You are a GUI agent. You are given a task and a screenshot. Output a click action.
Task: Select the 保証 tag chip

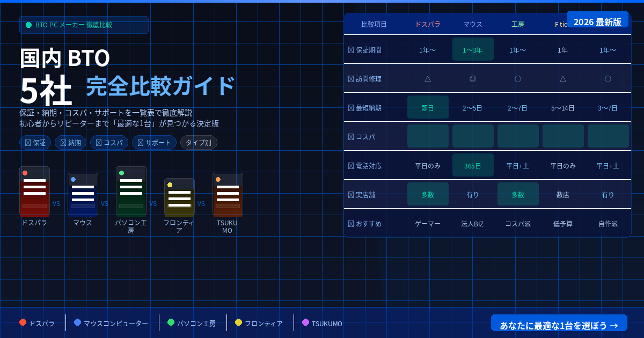click(35, 143)
